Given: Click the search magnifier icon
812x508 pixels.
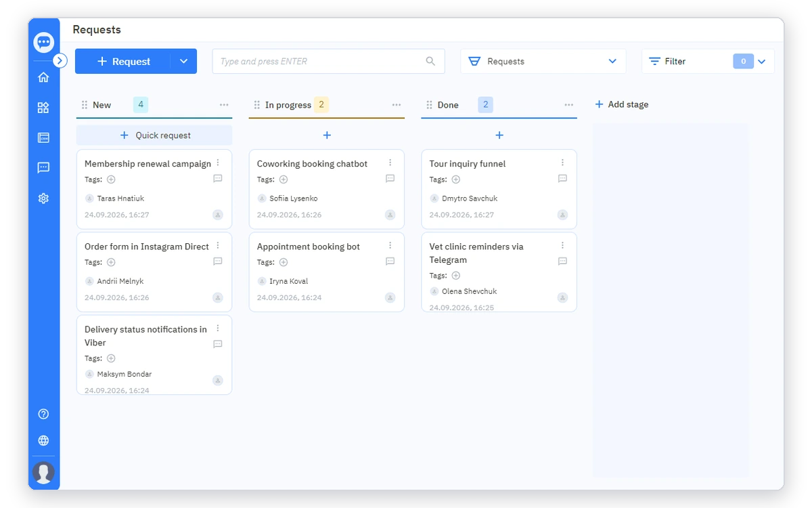Looking at the screenshot, I should (430, 61).
